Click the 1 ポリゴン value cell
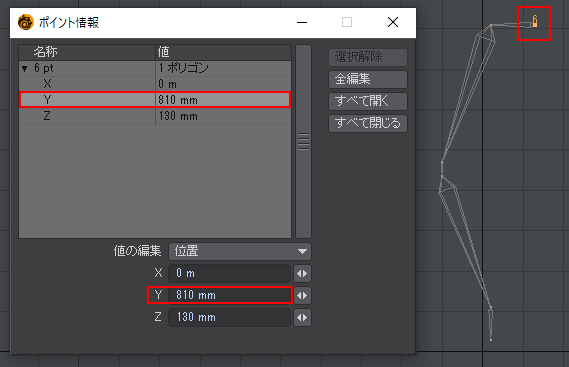The height and width of the screenshot is (367, 569). click(x=224, y=68)
